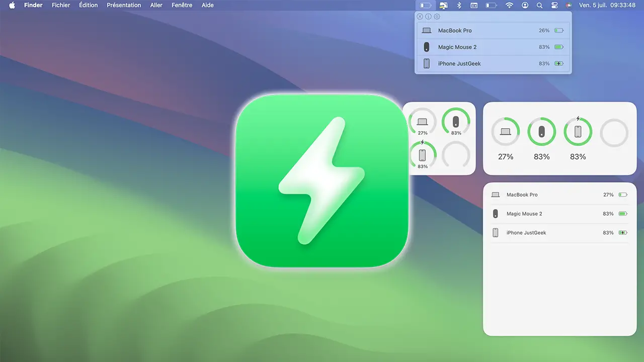Image resolution: width=644 pixels, height=362 pixels.
Task: Click the system battery icon beside Wi-Fi
Action: coord(491,5)
